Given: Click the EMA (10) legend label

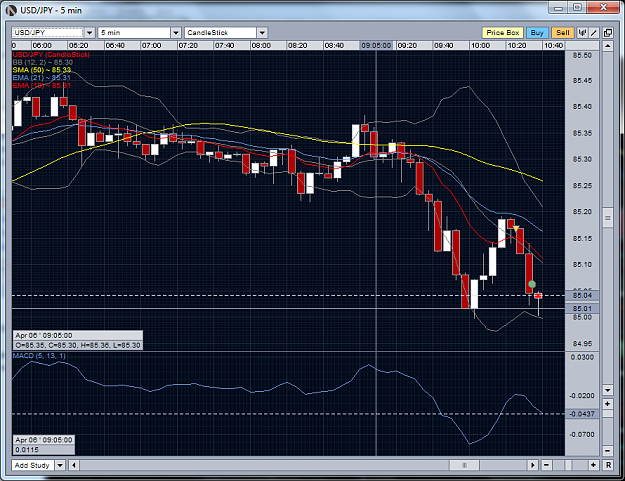Looking at the screenshot, I should tap(42, 85).
